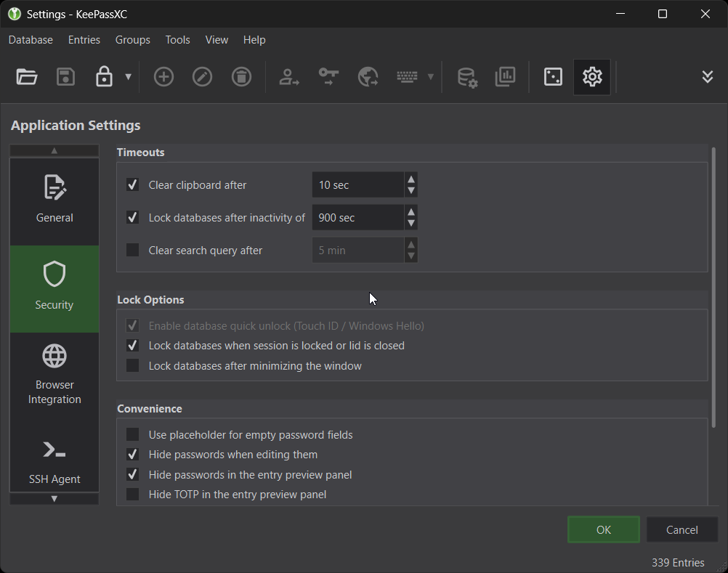Delete entry using trash can icon
728x573 pixels.
click(x=241, y=76)
